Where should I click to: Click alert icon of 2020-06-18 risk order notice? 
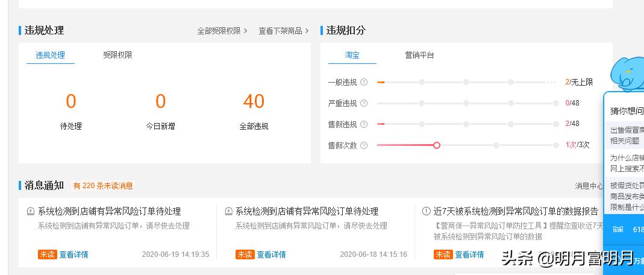(229, 211)
